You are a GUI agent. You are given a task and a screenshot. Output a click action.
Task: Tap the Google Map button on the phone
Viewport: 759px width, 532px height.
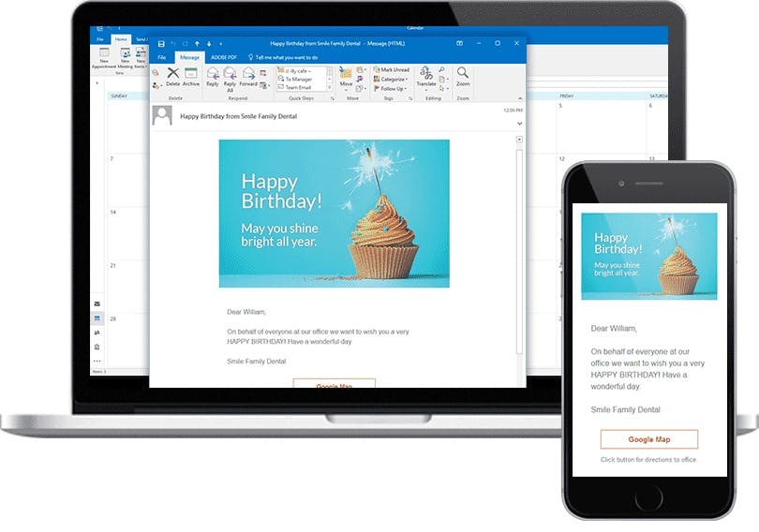coord(649,439)
